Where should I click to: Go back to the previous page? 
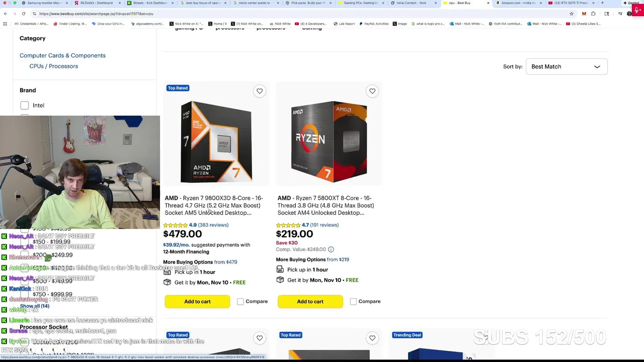coord(6,14)
